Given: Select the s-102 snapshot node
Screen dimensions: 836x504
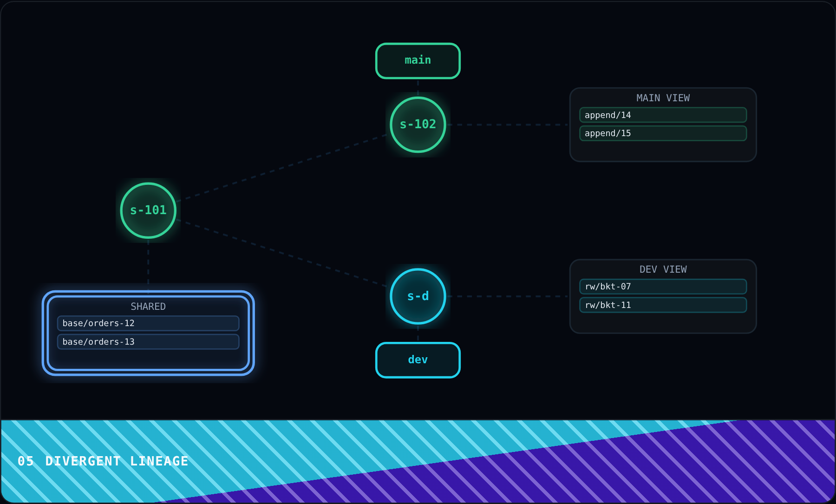Looking at the screenshot, I should (418, 124).
